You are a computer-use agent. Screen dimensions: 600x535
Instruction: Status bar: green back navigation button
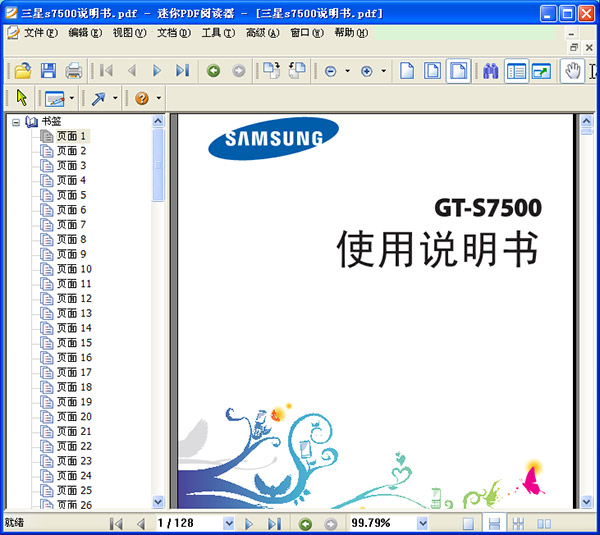point(305,524)
